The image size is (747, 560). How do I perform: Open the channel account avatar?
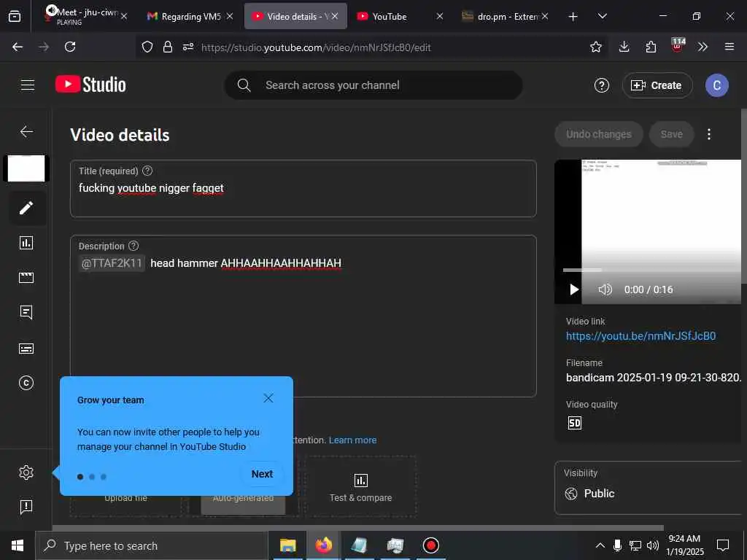(x=716, y=85)
